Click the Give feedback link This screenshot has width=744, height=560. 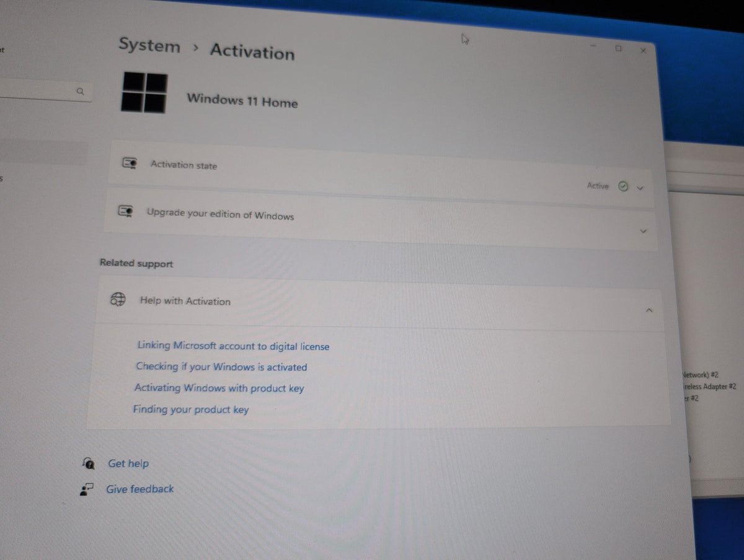tap(140, 489)
